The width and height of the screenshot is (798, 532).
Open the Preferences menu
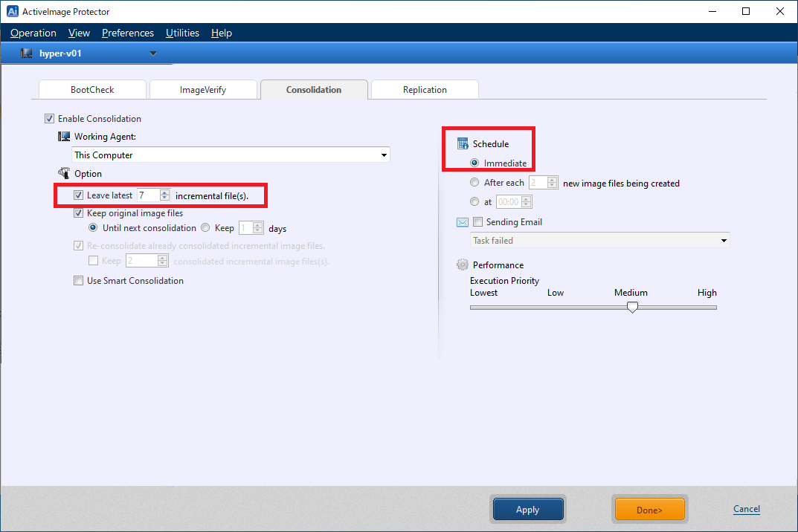128,33
